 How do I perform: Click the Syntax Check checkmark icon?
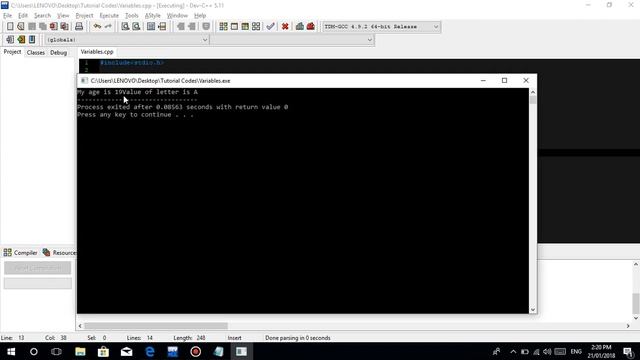click(270, 27)
